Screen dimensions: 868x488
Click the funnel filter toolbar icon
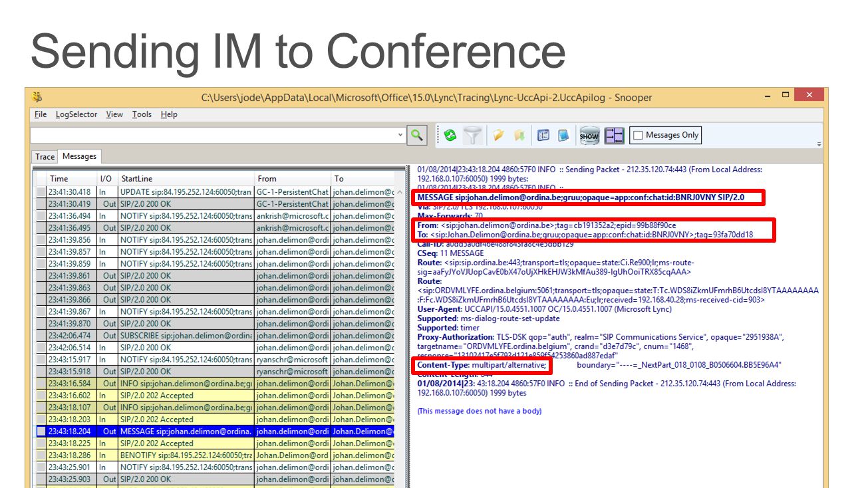click(472, 136)
